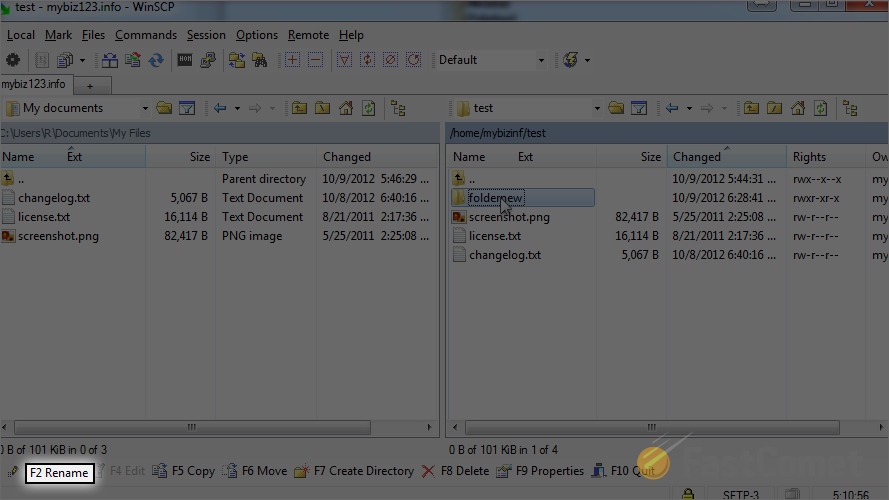Click remote panel horizontal scrollbar

652,427
